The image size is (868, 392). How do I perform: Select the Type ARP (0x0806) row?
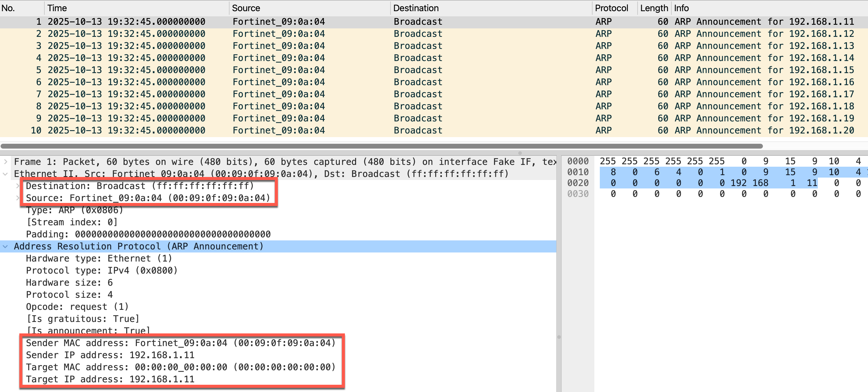pos(75,210)
